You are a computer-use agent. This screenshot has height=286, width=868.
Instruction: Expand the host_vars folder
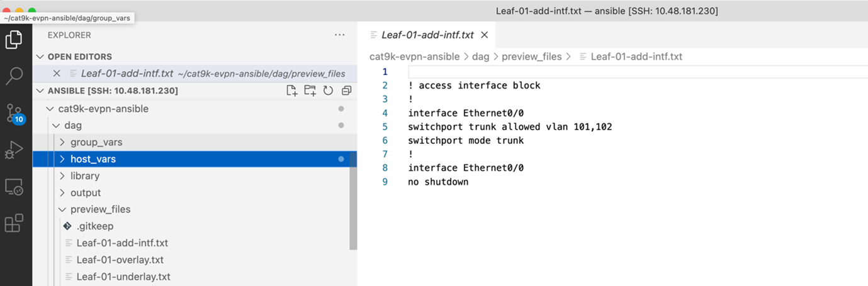[x=62, y=159]
